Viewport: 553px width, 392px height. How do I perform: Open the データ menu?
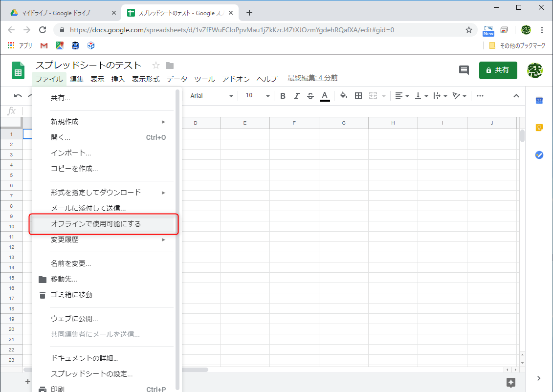177,78
